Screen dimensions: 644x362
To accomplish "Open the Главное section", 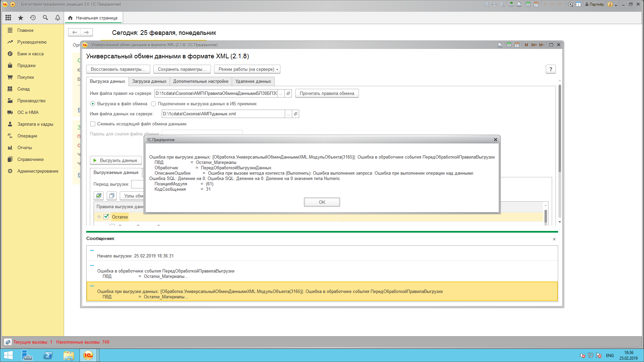I will tap(25, 30).
